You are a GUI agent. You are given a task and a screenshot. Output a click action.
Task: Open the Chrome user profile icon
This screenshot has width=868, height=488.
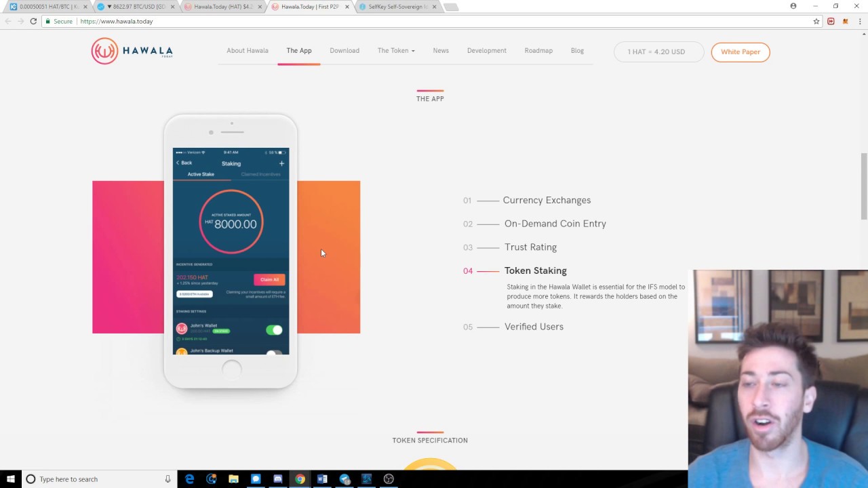793,6
